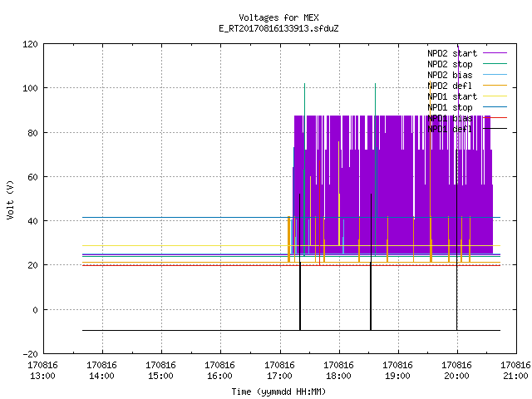Select the 'NPD2 start' legend label
This screenshot has width=532, height=399.
point(452,53)
